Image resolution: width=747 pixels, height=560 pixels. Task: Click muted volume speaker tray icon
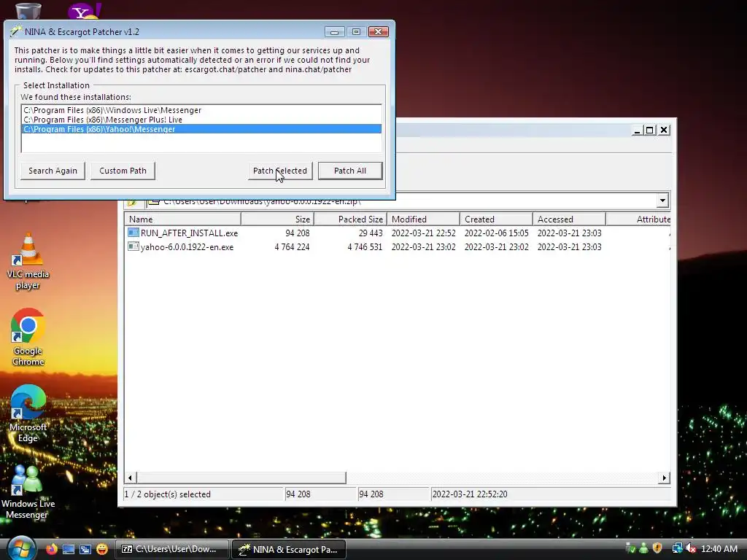coord(690,548)
